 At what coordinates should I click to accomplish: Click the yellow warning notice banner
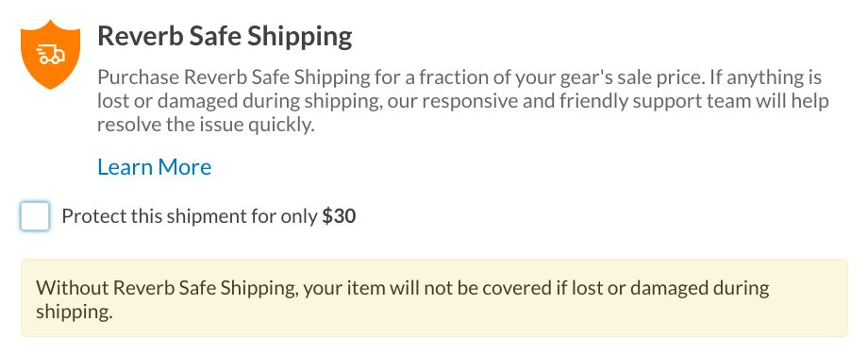[434, 297]
